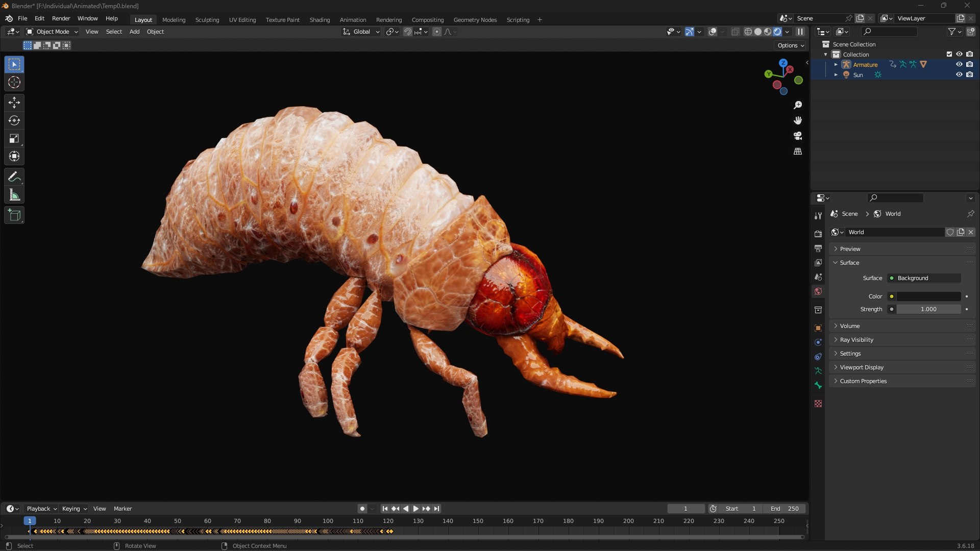Activate the Scale tool
This screenshot has height=551, width=980.
pyautogui.click(x=14, y=138)
